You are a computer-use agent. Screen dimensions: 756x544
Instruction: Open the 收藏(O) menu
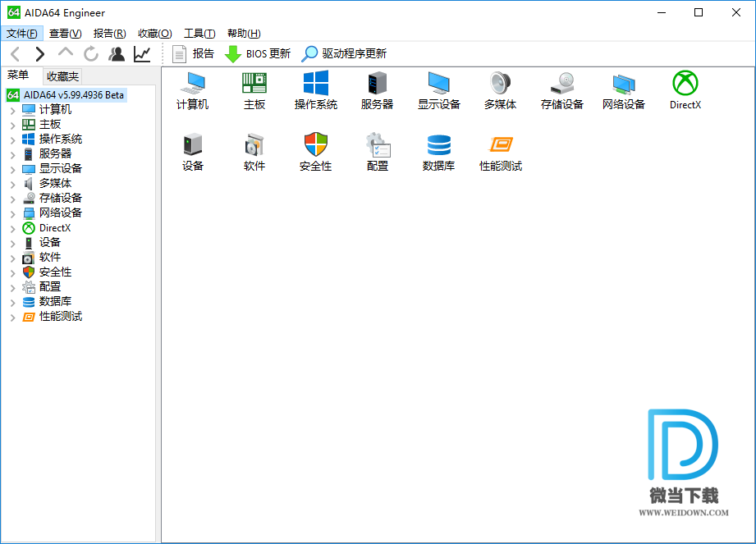(155, 34)
